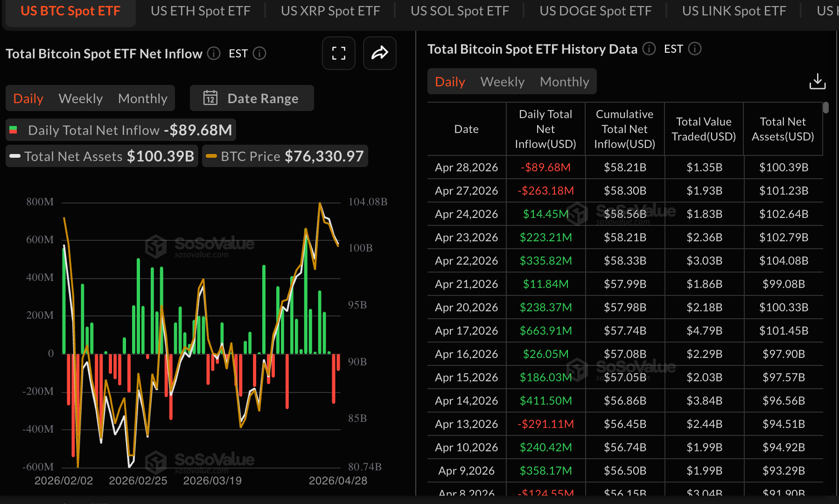
Task: Open the US ETH Spot ETF tab
Action: click(x=200, y=11)
